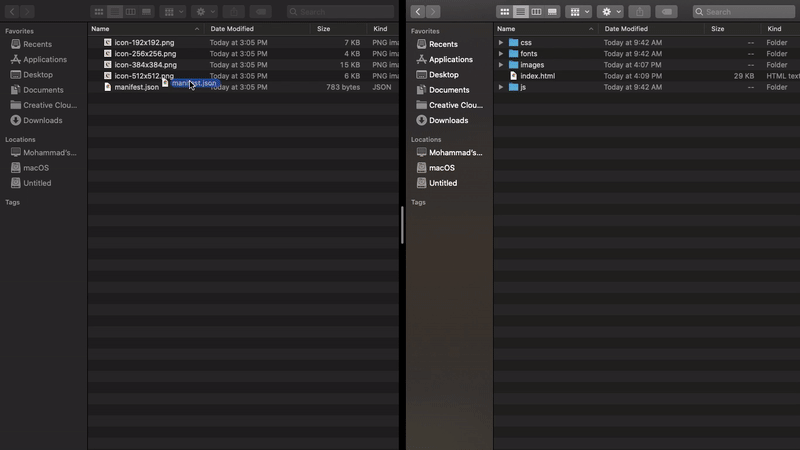This screenshot has width=800, height=450.
Task: Open action gear menu in left window
Action: point(205,12)
